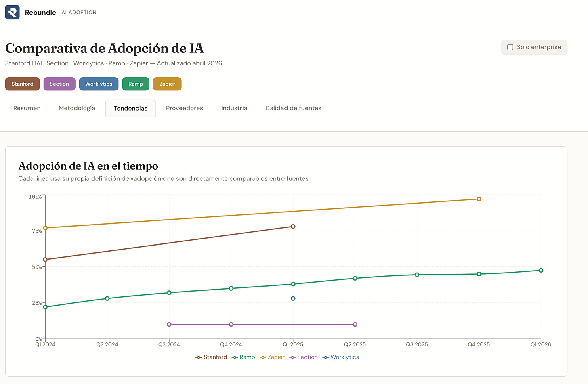Click the Ramp Q2 2024 data point
Screen dimensions: 588x384
(x=107, y=299)
